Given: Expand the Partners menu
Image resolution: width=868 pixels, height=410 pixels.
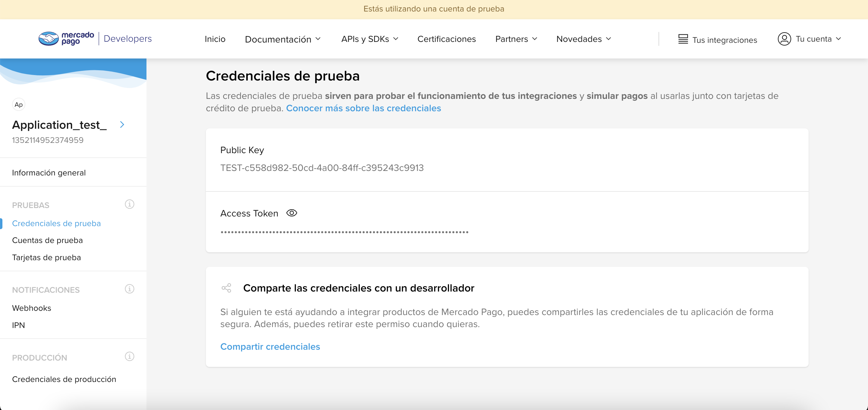Looking at the screenshot, I should pos(516,39).
